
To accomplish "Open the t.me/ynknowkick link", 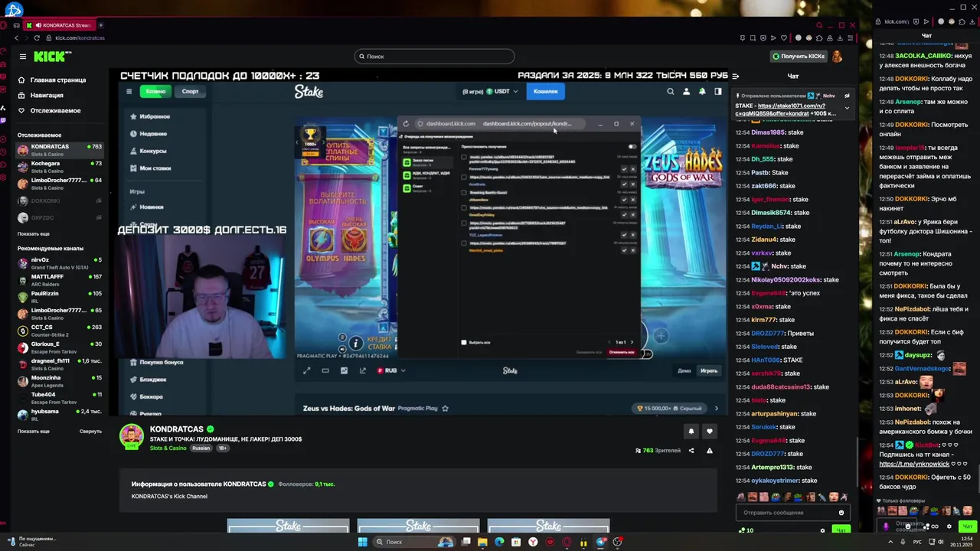I will (914, 464).
